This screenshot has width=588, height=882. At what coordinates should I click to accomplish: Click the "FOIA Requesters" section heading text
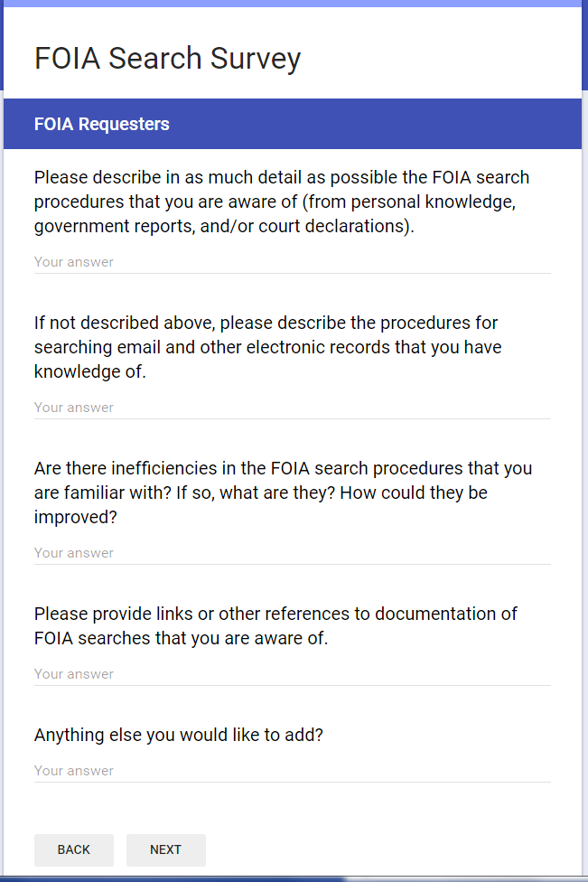tap(102, 124)
